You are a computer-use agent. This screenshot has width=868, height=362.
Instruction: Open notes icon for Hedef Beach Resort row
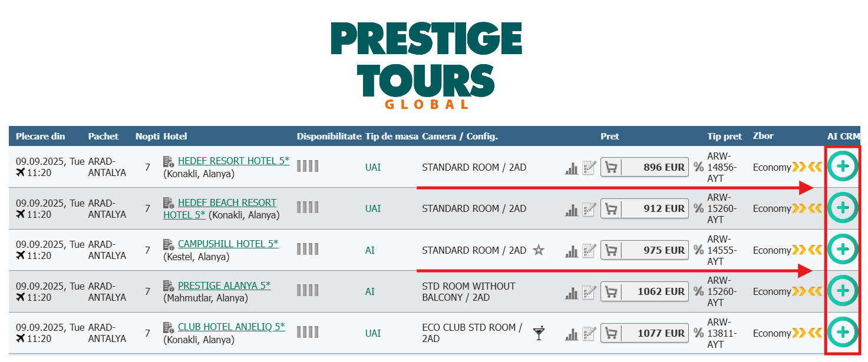pos(589,209)
